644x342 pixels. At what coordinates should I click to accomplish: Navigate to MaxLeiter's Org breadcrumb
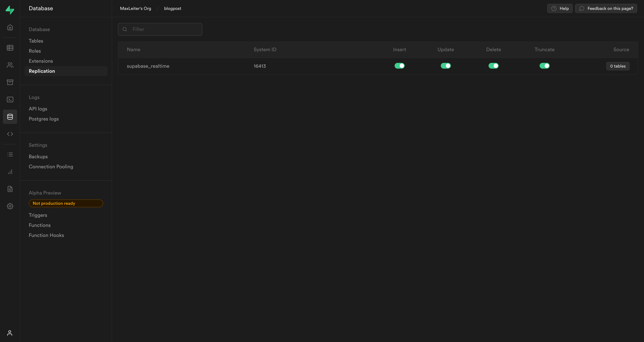135,8
